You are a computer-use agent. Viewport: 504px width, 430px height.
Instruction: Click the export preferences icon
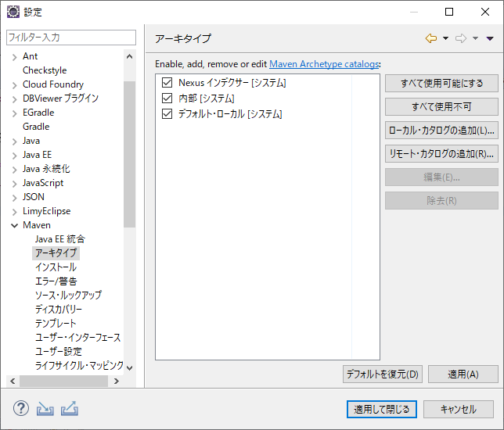[70, 408]
